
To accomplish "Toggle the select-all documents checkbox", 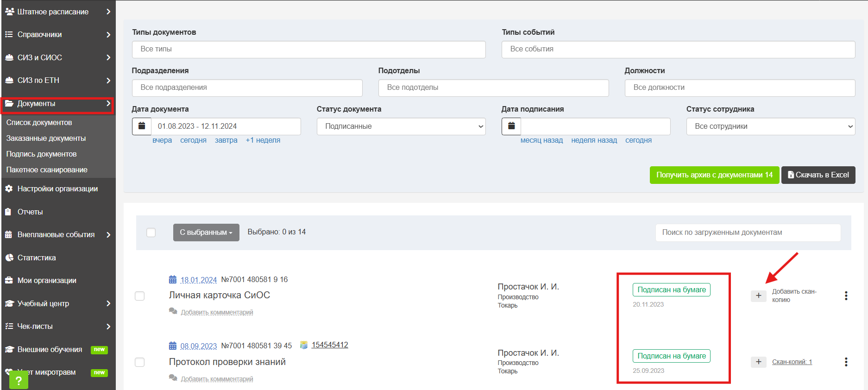I will point(151,233).
